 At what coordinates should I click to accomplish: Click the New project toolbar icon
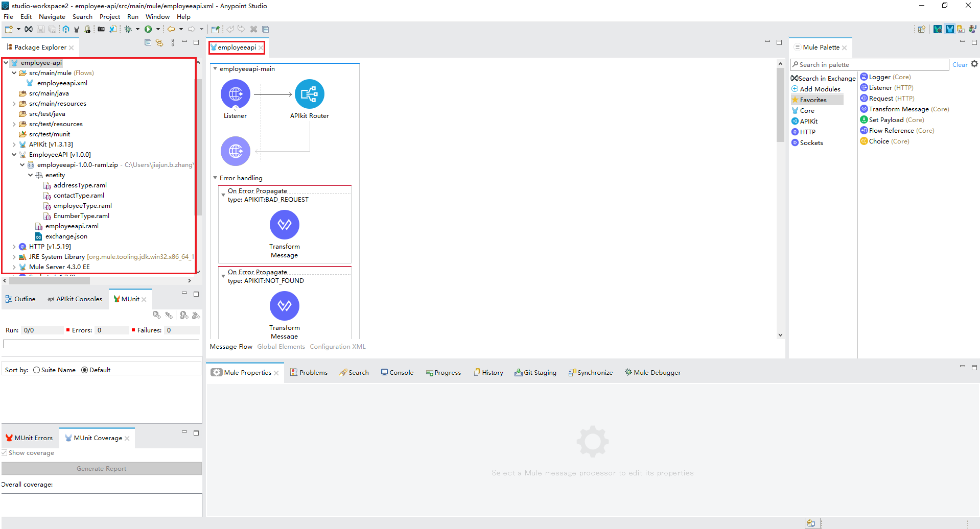pyautogui.click(x=9, y=29)
